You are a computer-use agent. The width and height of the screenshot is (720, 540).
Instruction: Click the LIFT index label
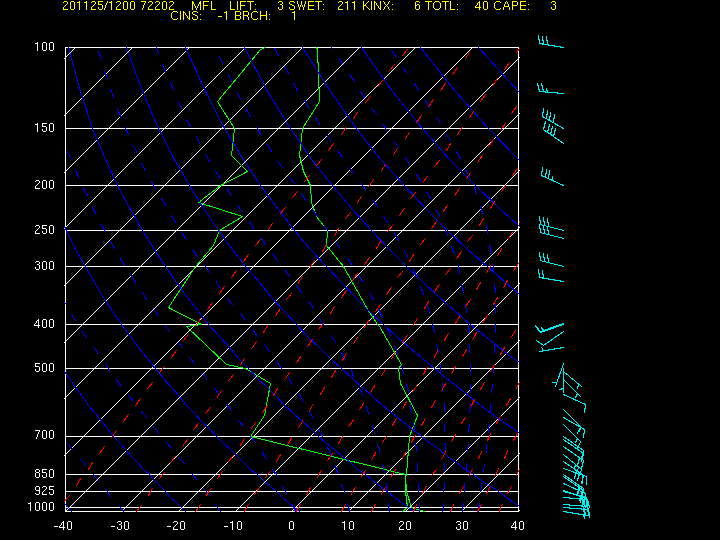(243, 6)
